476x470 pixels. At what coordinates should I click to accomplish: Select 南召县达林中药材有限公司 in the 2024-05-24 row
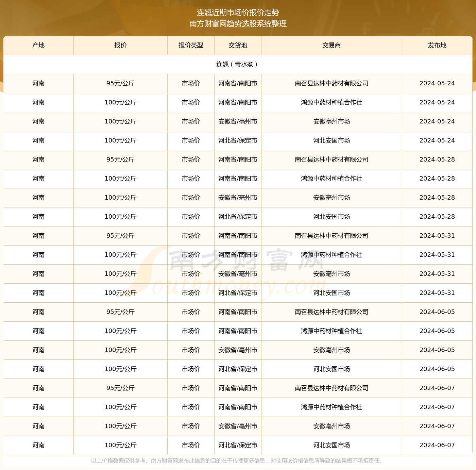point(331,83)
